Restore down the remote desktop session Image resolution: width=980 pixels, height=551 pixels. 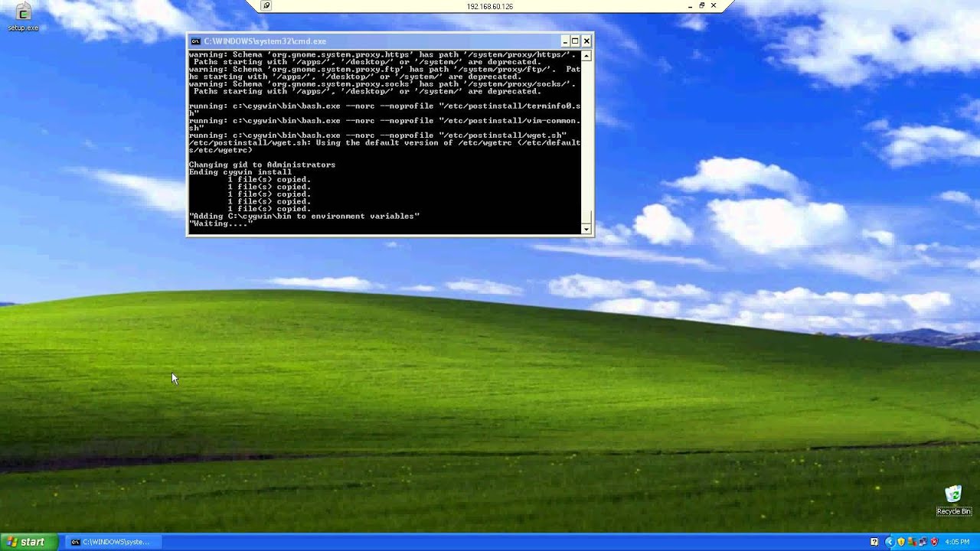tap(702, 6)
